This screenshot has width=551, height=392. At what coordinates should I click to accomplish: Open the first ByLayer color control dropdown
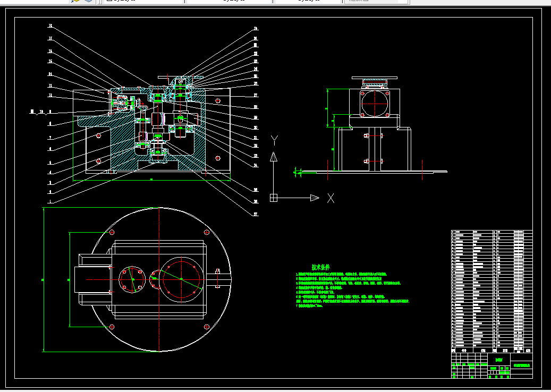[x=143, y=1]
